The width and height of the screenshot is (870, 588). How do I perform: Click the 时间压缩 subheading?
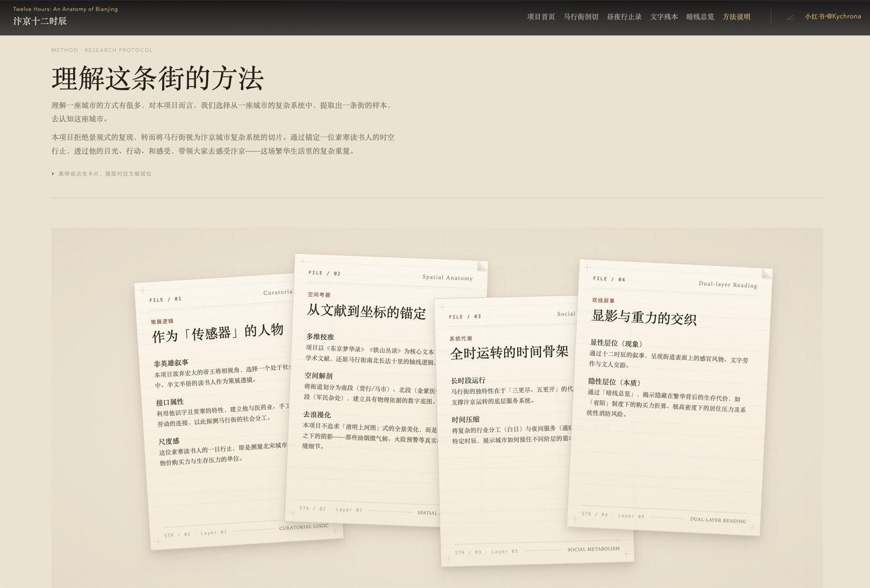(x=465, y=420)
